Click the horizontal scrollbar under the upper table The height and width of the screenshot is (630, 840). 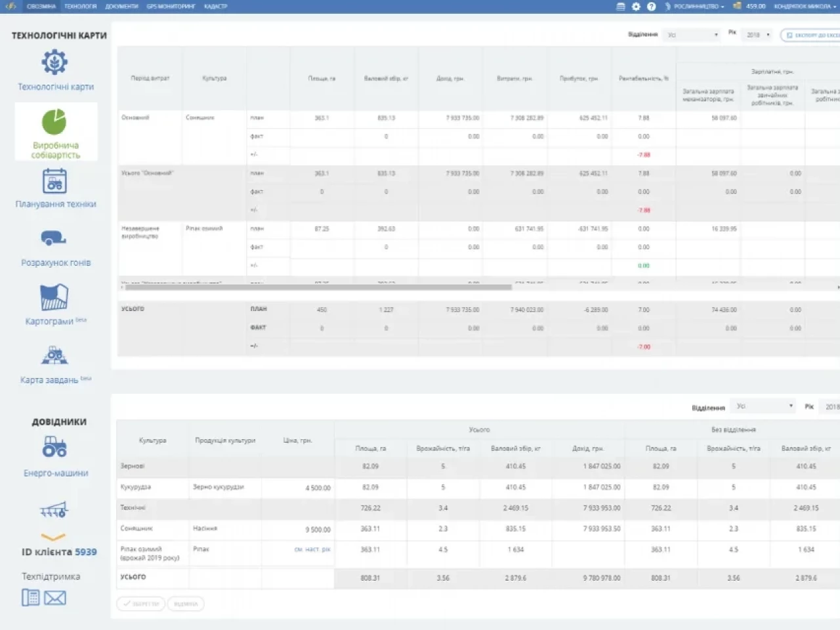(x=318, y=287)
